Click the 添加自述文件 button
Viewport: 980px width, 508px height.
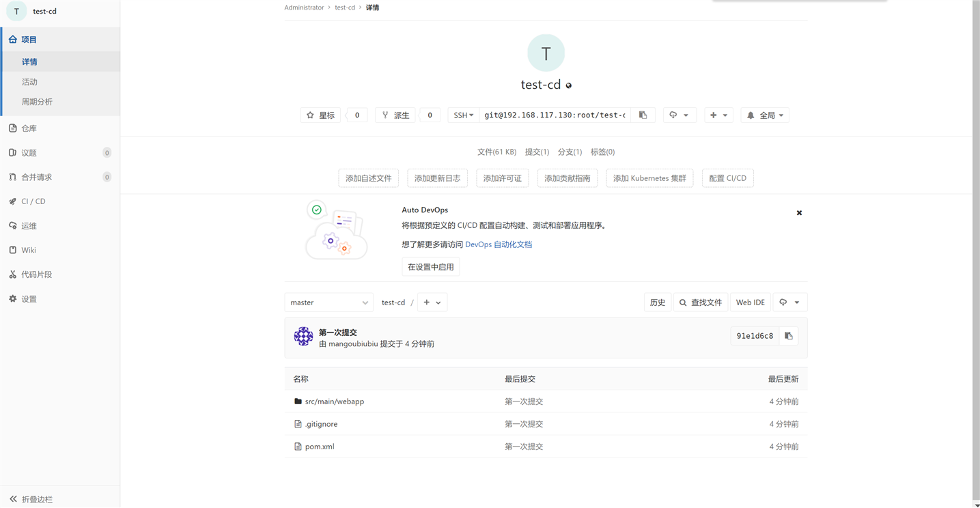click(368, 178)
